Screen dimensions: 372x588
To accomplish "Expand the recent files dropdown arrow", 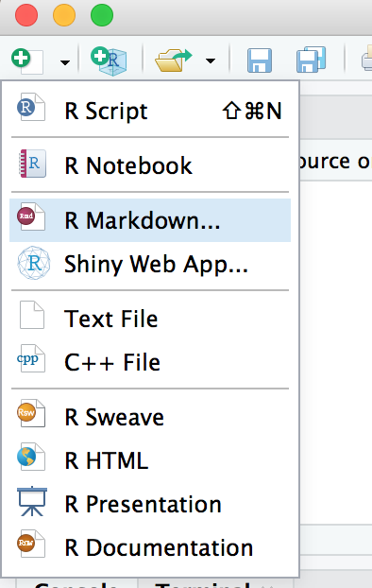I will (x=211, y=61).
